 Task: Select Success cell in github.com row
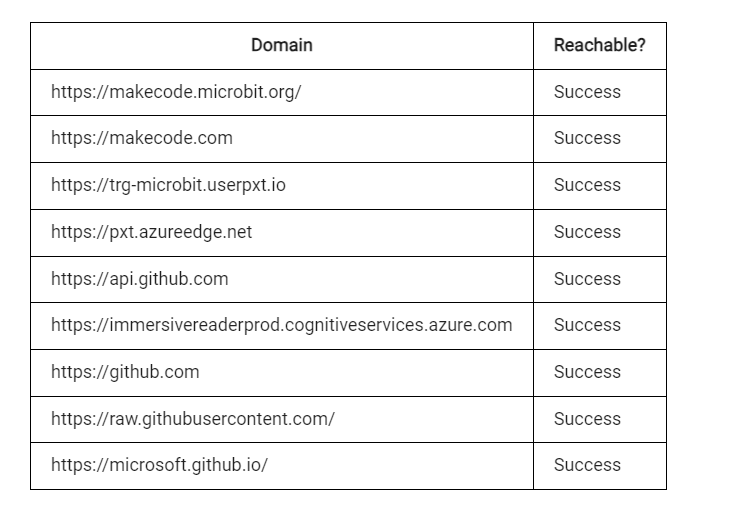click(587, 372)
